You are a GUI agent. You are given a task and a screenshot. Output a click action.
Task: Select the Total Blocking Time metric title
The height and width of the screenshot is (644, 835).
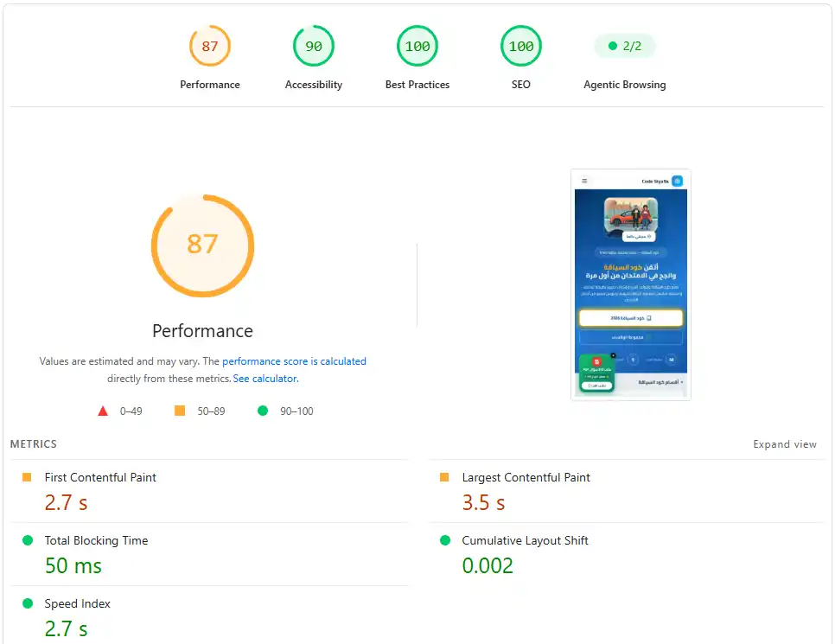pyautogui.click(x=96, y=540)
